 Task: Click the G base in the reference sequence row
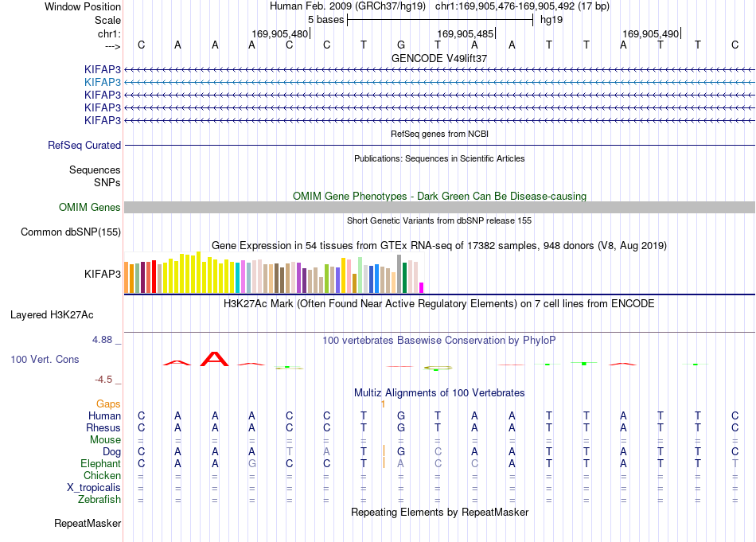point(400,45)
